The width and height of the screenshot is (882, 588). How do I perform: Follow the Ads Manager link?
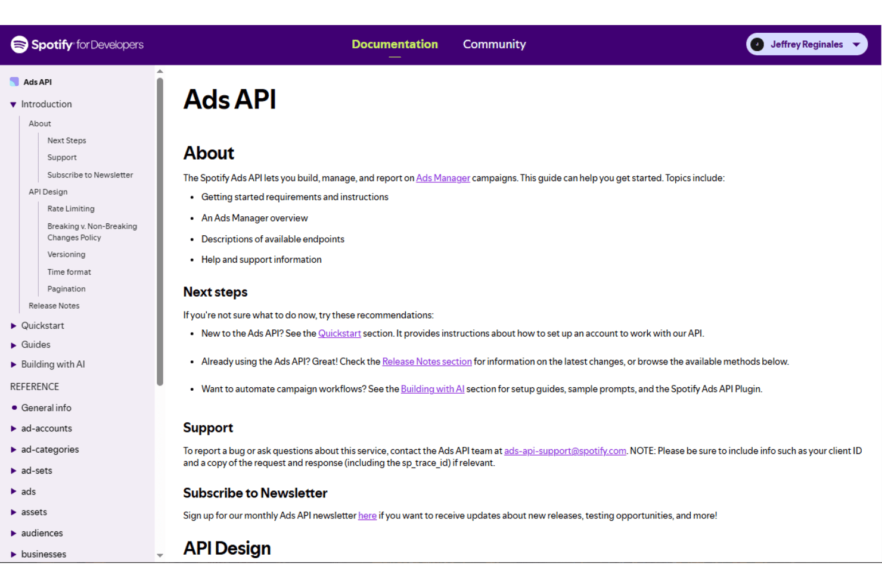tap(443, 178)
